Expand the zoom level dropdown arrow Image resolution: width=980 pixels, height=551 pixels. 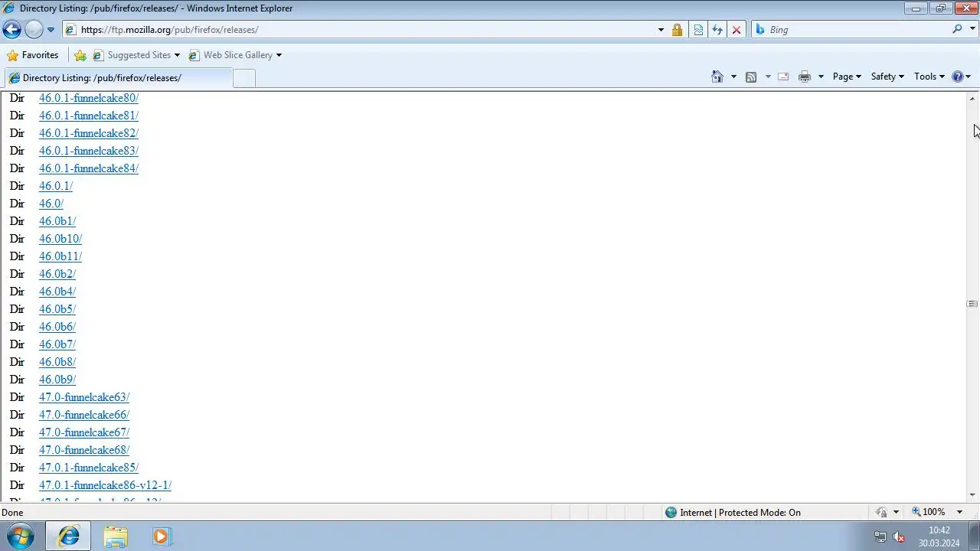(x=959, y=512)
